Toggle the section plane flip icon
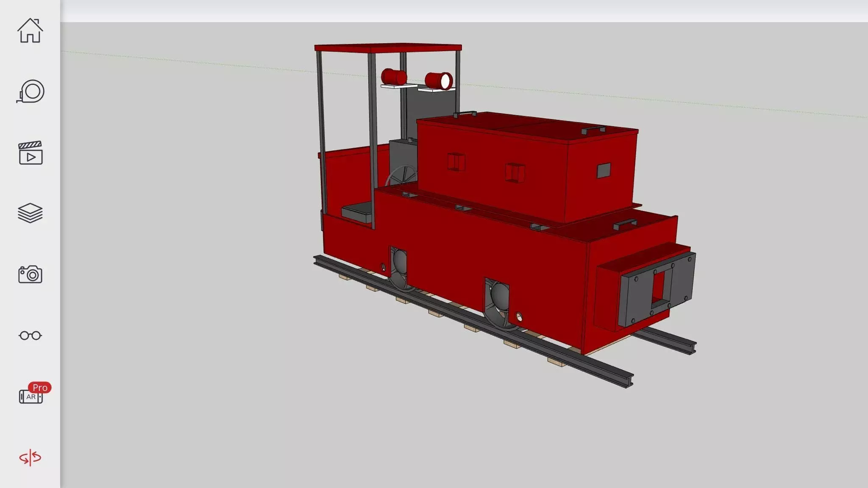 point(30,457)
